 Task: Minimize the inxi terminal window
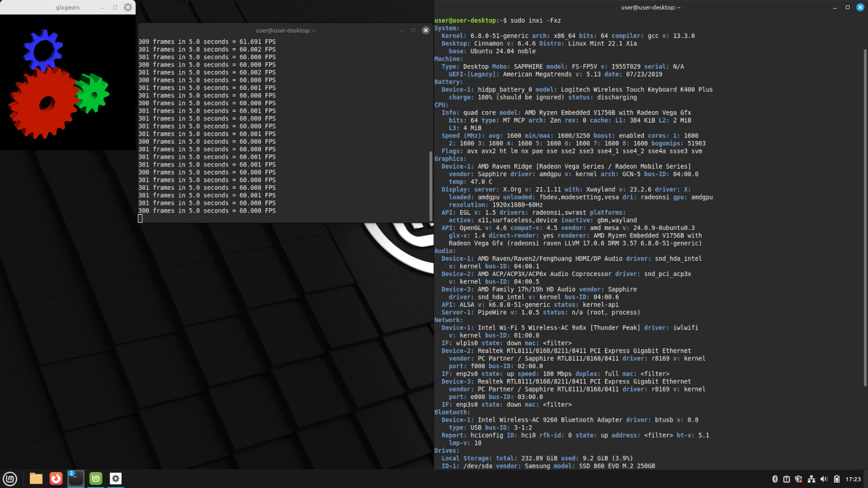[x=835, y=7]
